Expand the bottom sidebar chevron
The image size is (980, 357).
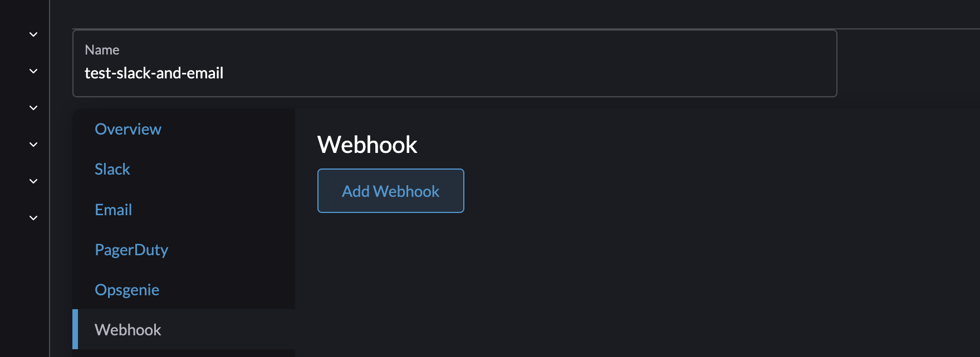tap(33, 217)
